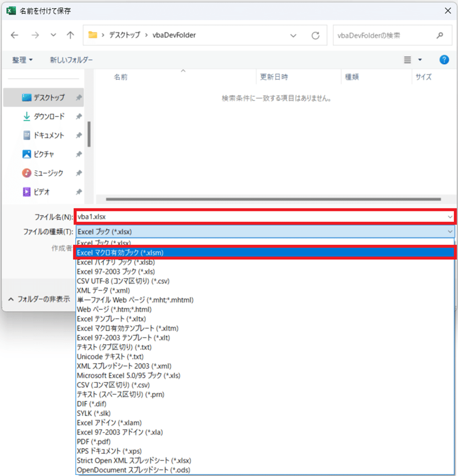
Task: Select デスクトップ in navigation pane
Action: point(43,97)
